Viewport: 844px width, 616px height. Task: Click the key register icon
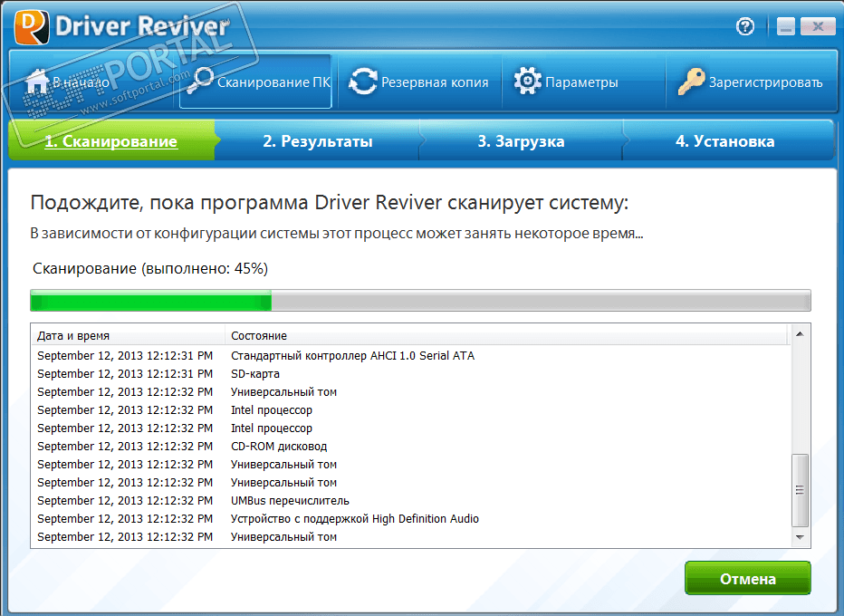(x=691, y=82)
